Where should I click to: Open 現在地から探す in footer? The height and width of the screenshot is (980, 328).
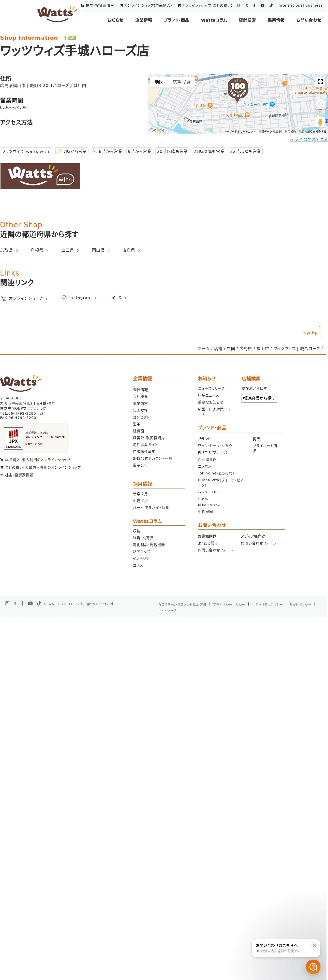(254, 388)
